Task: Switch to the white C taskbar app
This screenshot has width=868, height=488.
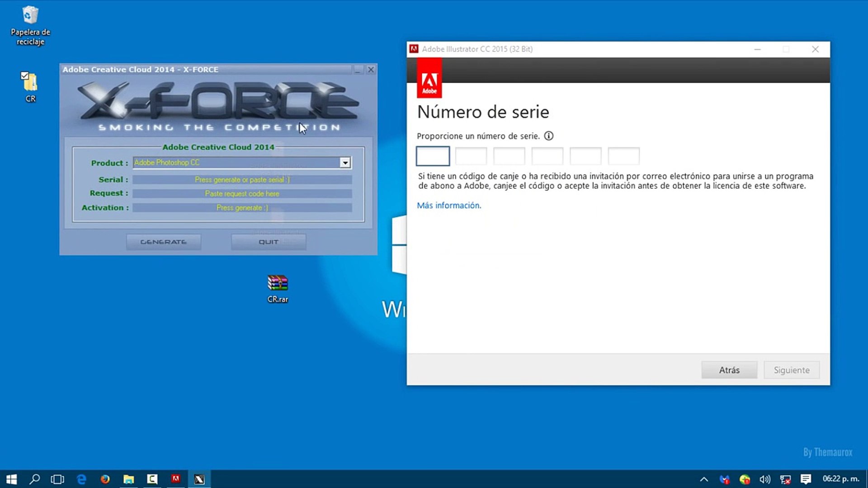Action: 152,479
